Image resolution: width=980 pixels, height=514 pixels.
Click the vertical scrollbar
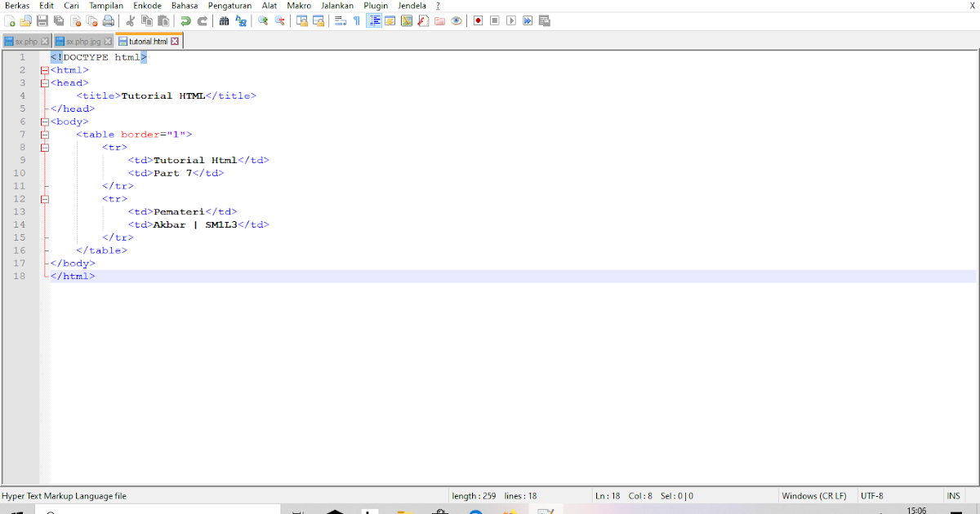(x=974, y=245)
